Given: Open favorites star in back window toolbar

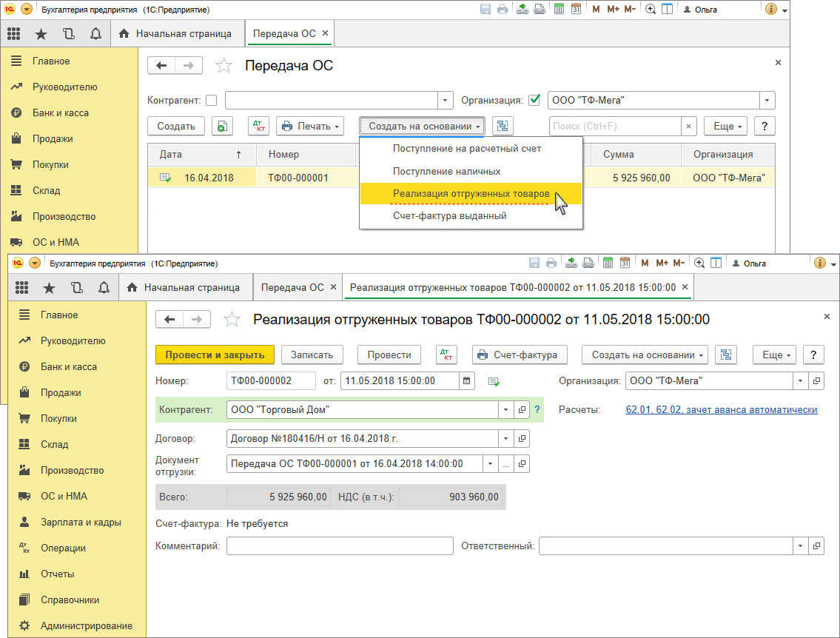Looking at the screenshot, I should point(41,34).
